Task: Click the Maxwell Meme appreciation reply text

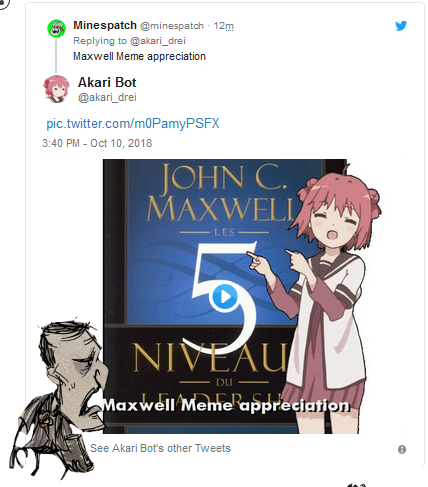Action: point(139,56)
